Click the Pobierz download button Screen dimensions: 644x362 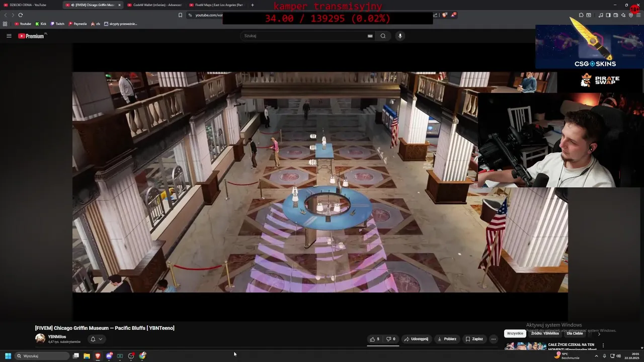447,339
